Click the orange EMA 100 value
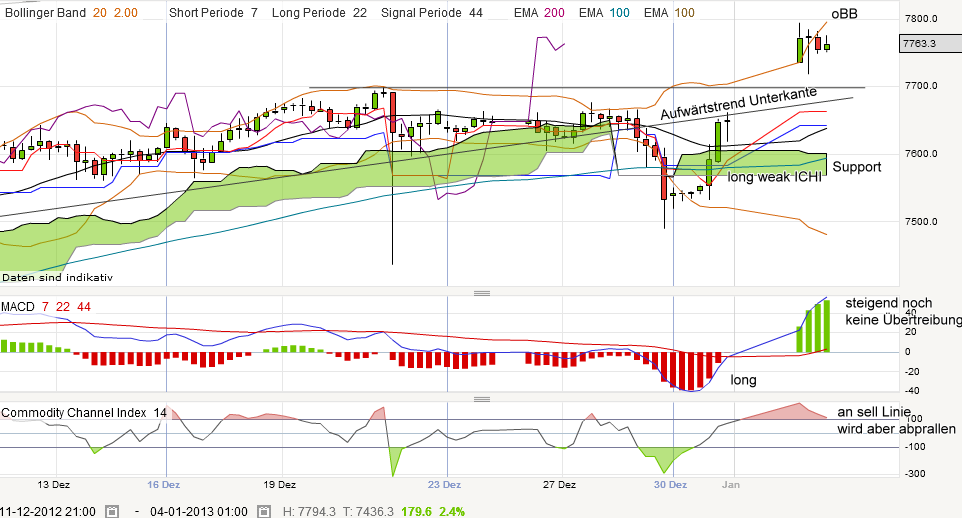962x518 pixels. [684, 12]
